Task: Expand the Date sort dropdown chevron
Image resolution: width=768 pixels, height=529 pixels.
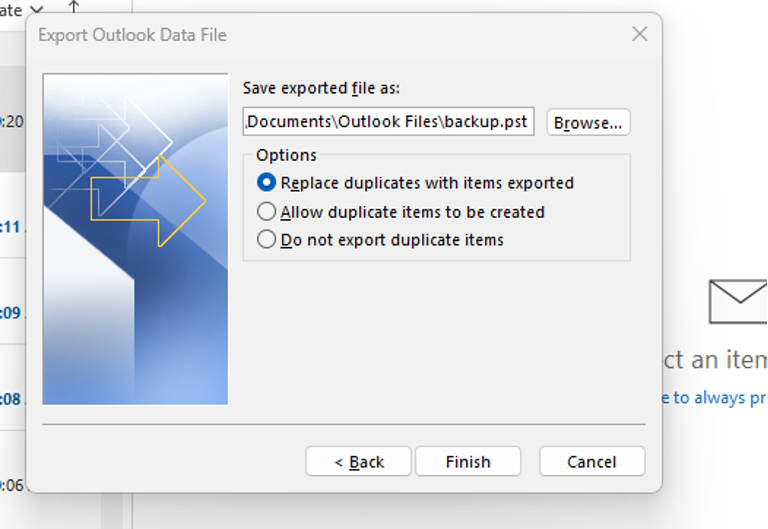Action: (x=37, y=9)
